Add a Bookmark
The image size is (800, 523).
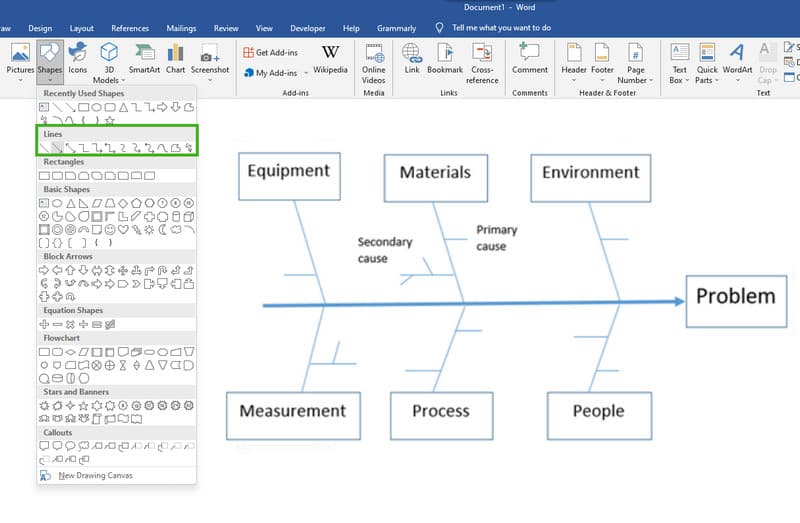[x=445, y=59]
